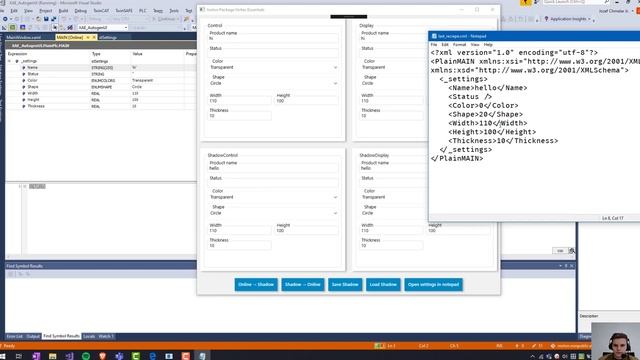This screenshot has height=360, width=640.
Task: Open the Debug menu in Visual Studio
Action: pyautogui.click(x=80, y=11)
